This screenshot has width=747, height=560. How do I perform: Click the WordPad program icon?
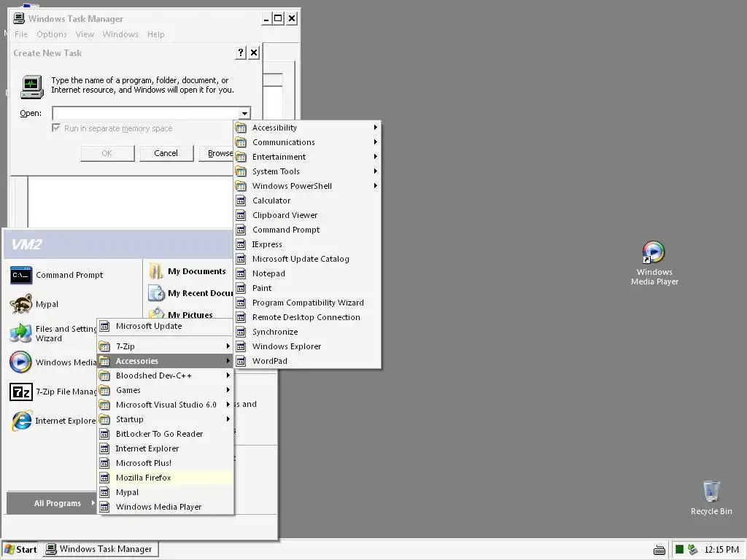pos(241,361)
